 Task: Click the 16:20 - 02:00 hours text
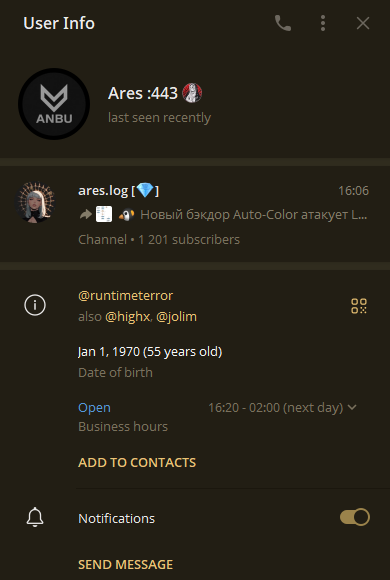(x=276, y=408)
